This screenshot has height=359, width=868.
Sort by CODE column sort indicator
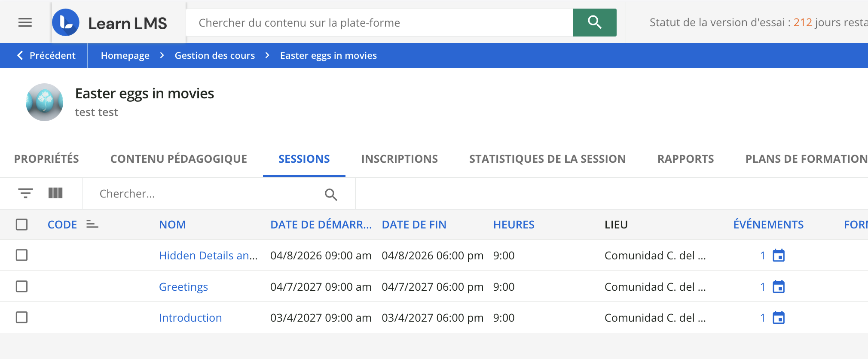92,224
